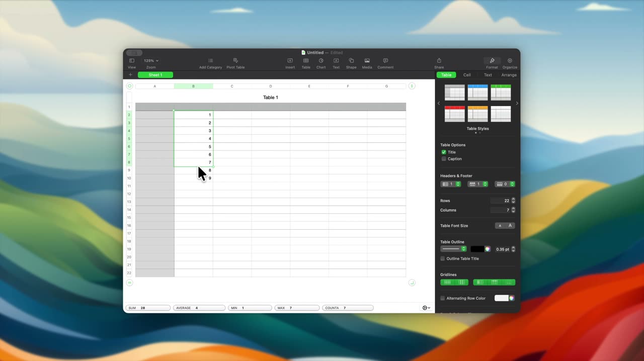Viewport: 644px width, 361px height.
Task: Click the outline 0.35 pt stepper
Action: 513,249
